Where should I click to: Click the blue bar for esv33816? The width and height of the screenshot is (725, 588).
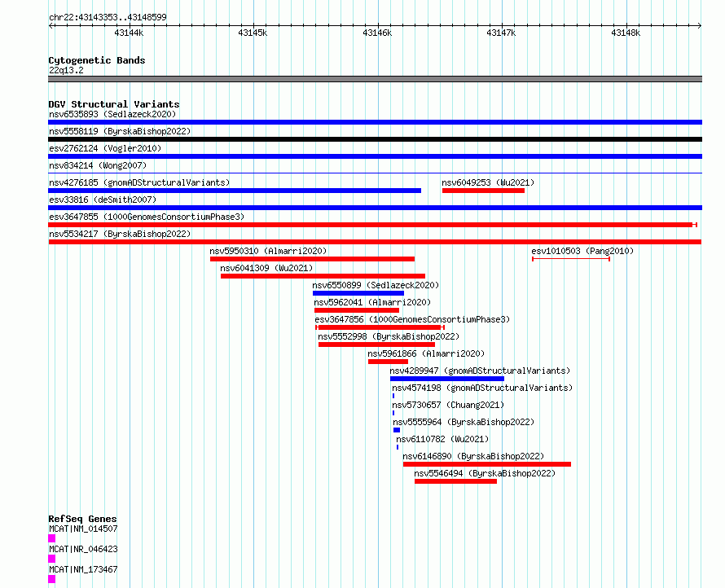375,208
